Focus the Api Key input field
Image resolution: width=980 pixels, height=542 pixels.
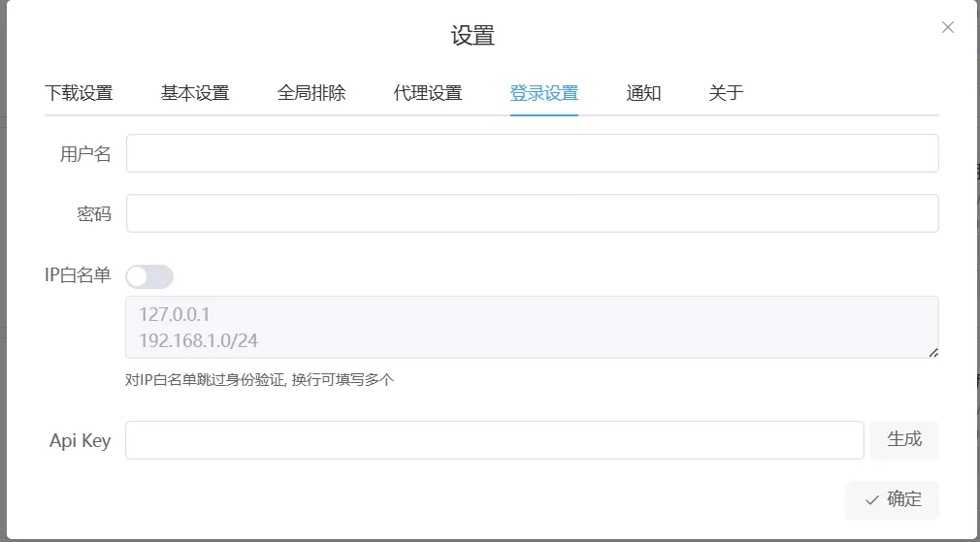click(494, 440)
